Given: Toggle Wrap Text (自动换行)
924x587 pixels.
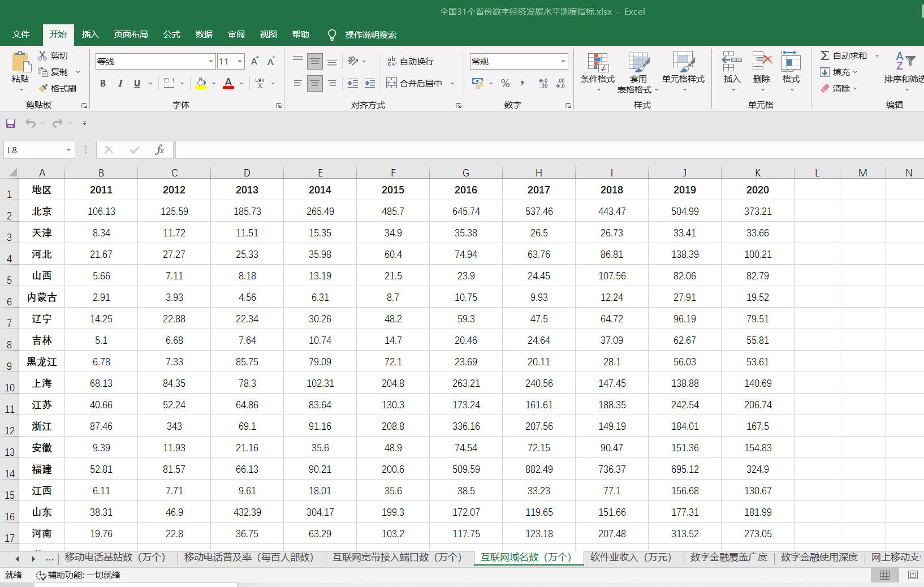Looking at the screenshot, I should pyautogui.click(x=411, y=61).
